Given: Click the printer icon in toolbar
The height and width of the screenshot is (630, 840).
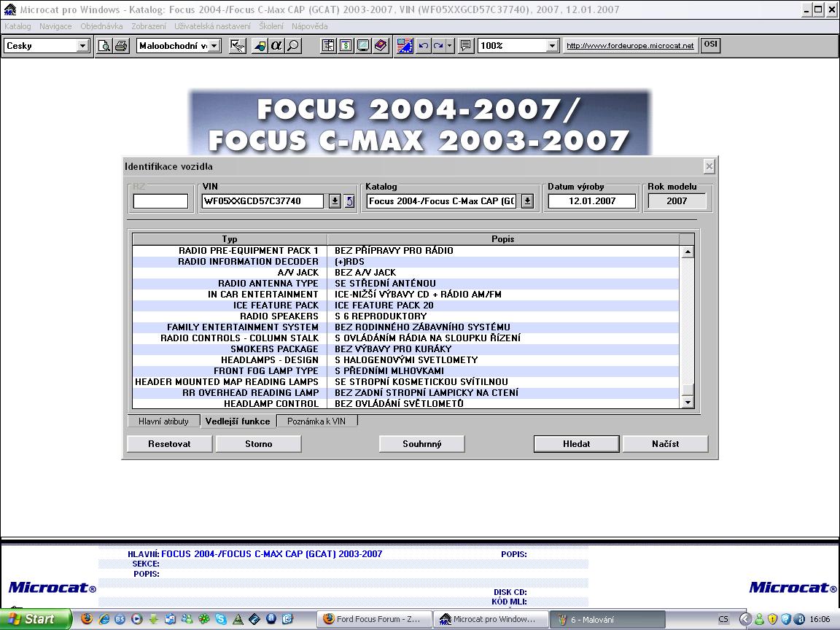Looking at the screenshot, I should tap(121, 46).
